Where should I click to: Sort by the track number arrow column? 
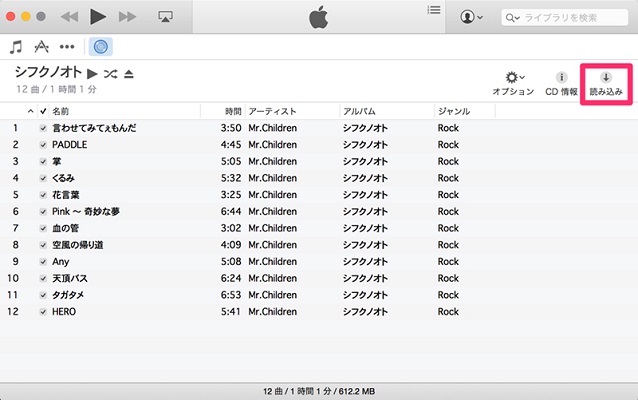click(x=31, y=111)
